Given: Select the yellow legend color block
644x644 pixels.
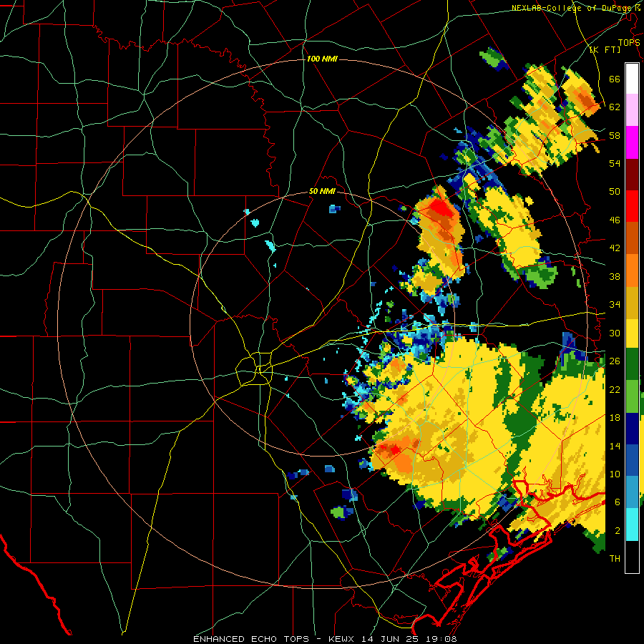Looking at the screenshot, I should point(632,333).
